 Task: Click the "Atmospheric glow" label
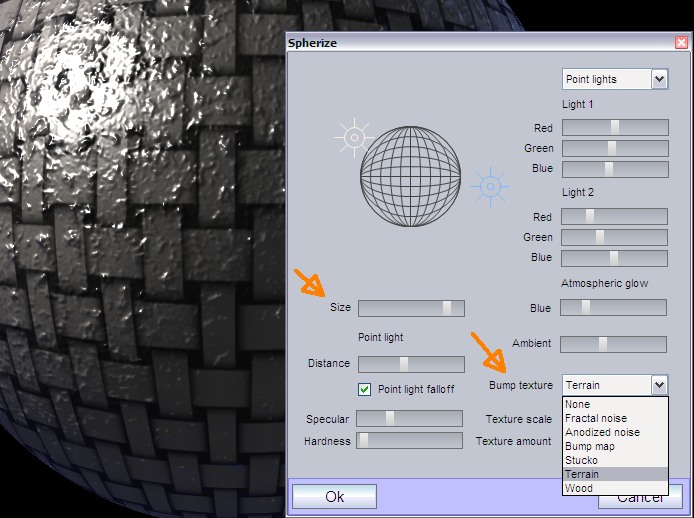click(x=605, y=283)
